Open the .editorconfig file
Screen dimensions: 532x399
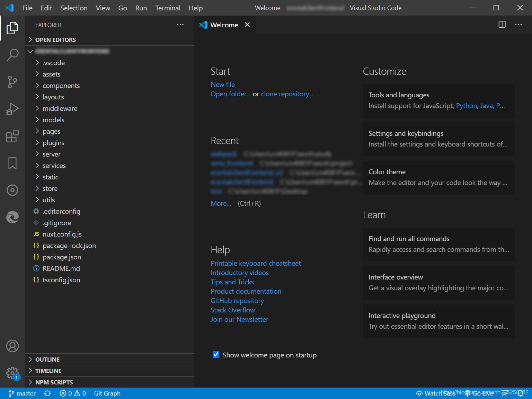coord(109,211)
